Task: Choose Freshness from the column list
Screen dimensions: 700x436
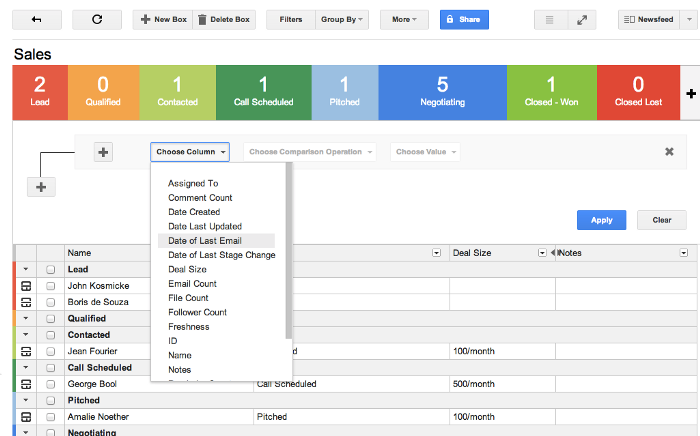Action: pos(188,327)
